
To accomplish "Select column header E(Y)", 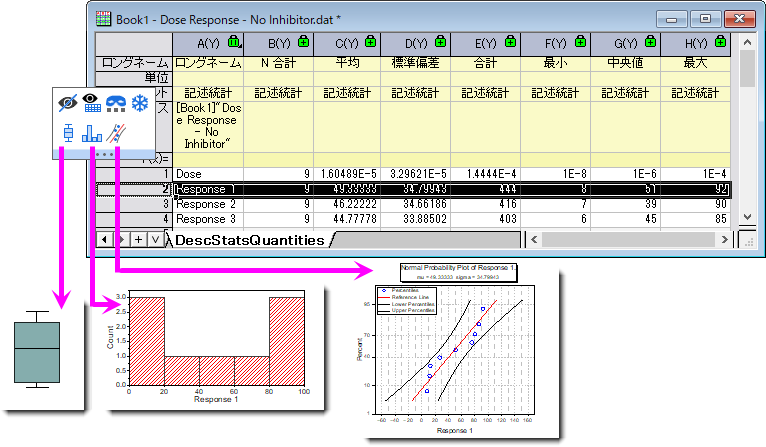I will 486,44.
